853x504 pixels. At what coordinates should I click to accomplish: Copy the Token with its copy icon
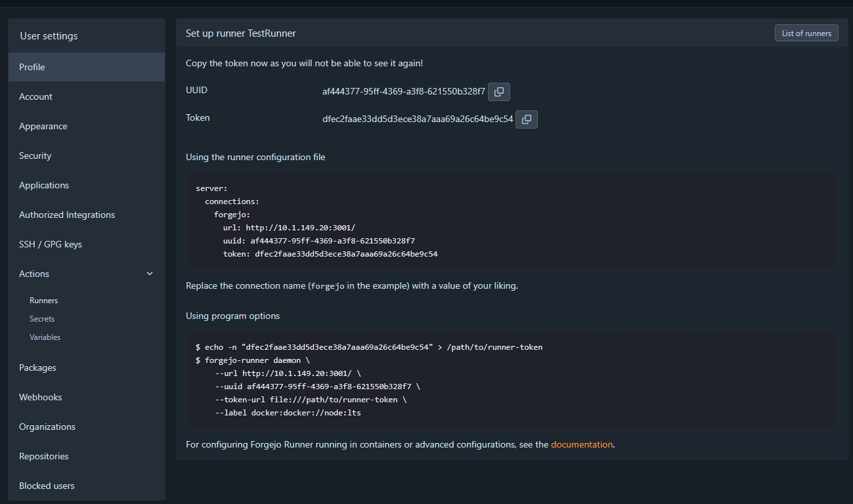pyautogui.click(x=527, y=119)
